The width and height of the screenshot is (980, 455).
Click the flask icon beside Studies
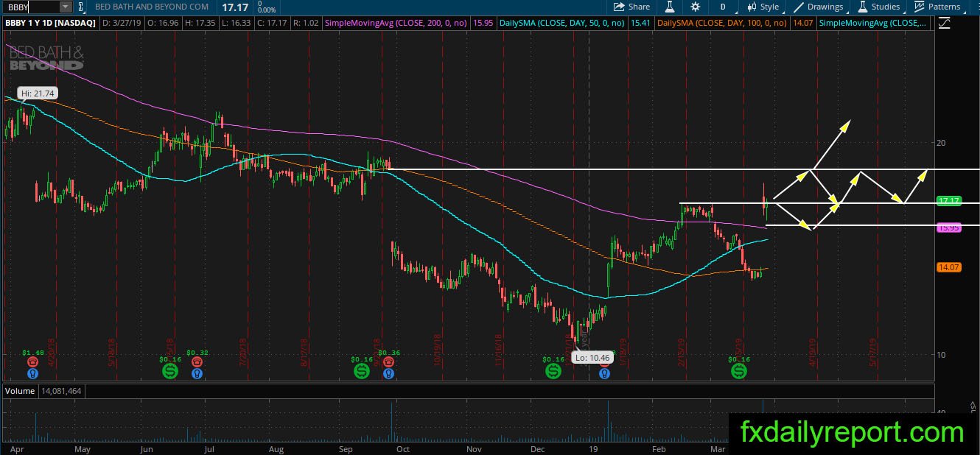[862, 7]
